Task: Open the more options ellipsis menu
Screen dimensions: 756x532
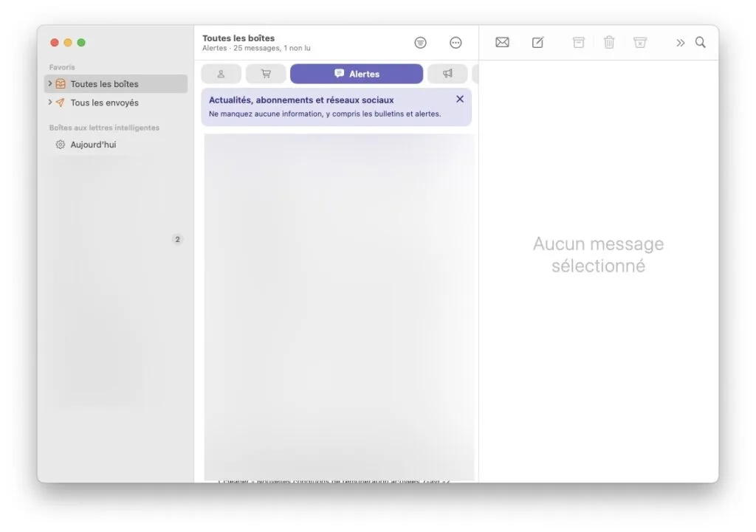Action: coord(456,43)
